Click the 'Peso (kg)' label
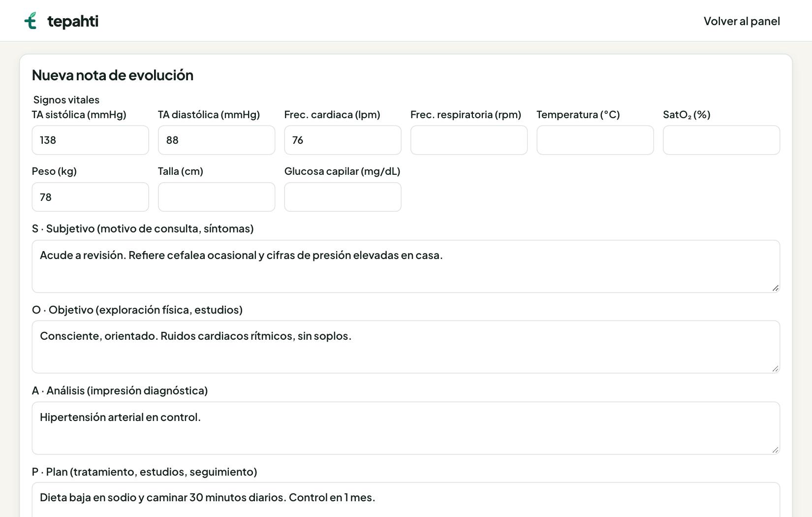The image size is (812, 517). pyautogui.click(x=54, y=171)
